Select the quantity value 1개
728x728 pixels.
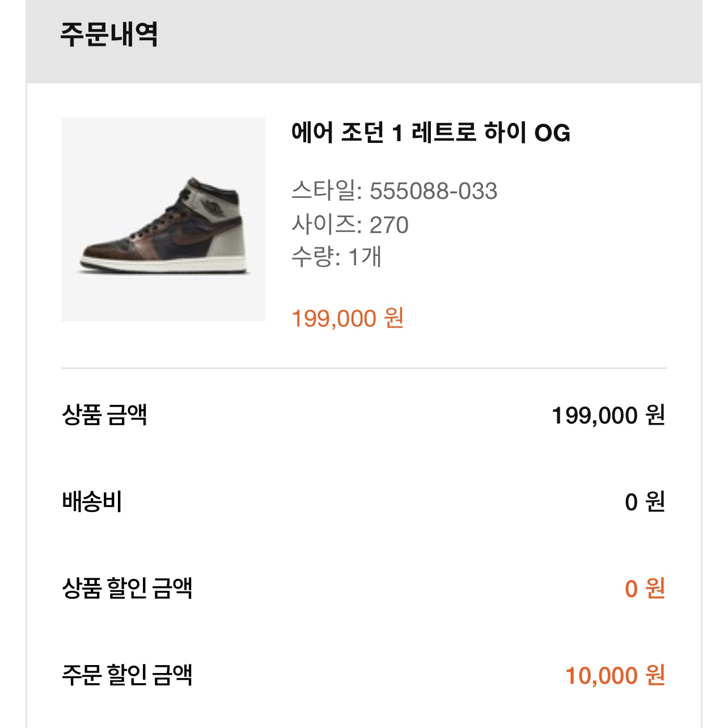pyautogui.click(x=365, y=257)
